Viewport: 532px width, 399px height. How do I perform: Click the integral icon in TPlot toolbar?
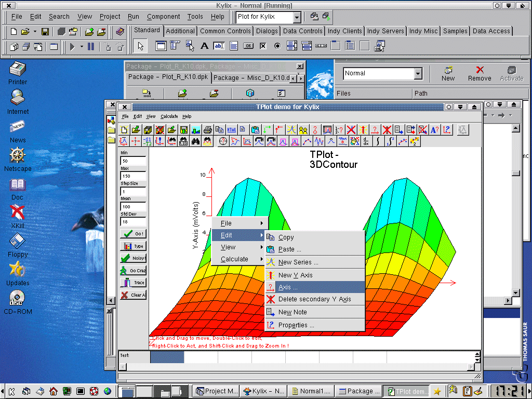[x=378, y=141]
